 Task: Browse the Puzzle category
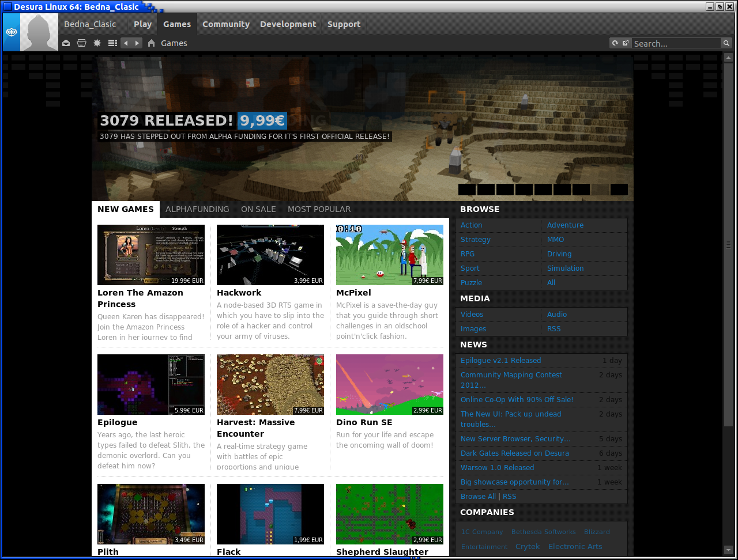(471, 283)
